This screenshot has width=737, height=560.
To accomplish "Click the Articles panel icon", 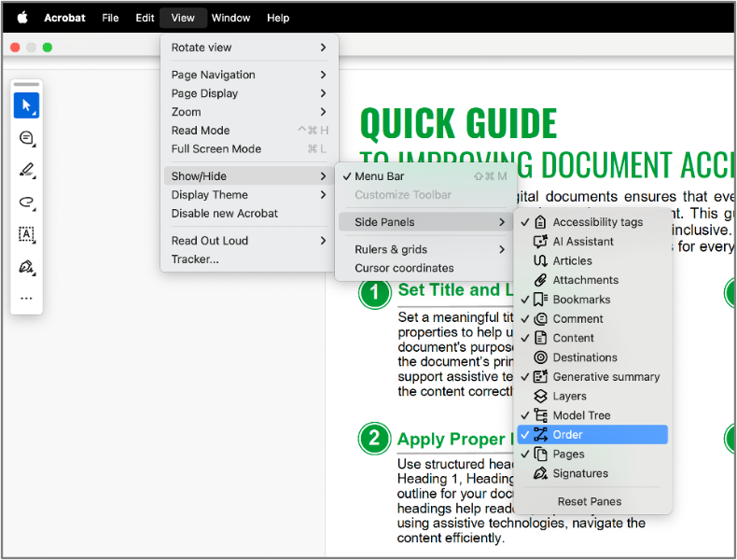I will [540, 260].
